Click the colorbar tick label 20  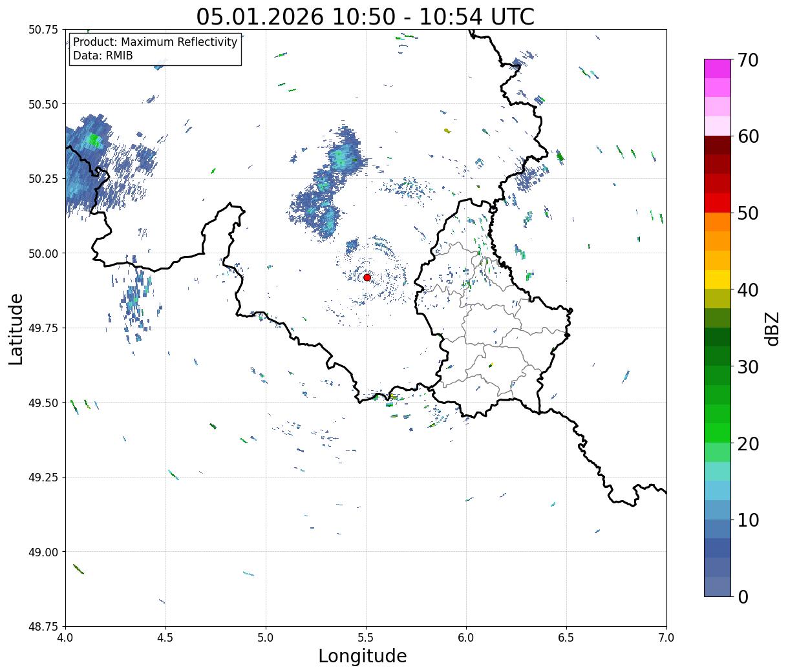click(x=748, y=443)
